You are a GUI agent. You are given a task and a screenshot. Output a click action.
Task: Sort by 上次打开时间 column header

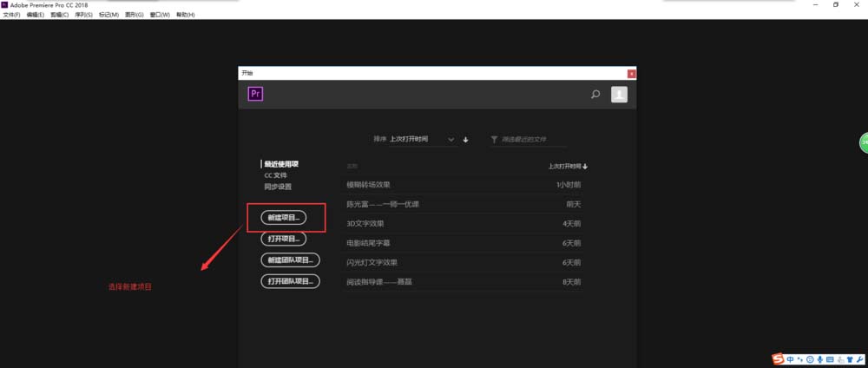click(x=568, y=166)
